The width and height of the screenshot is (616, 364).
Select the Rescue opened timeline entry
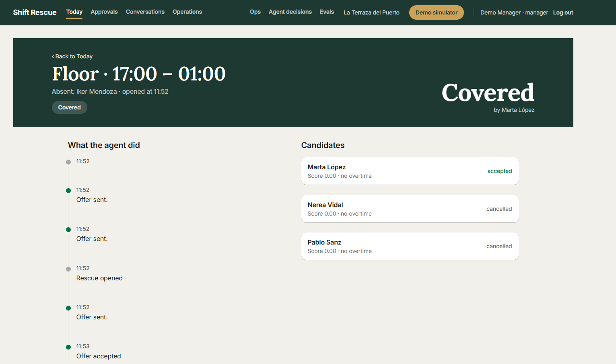99,278
